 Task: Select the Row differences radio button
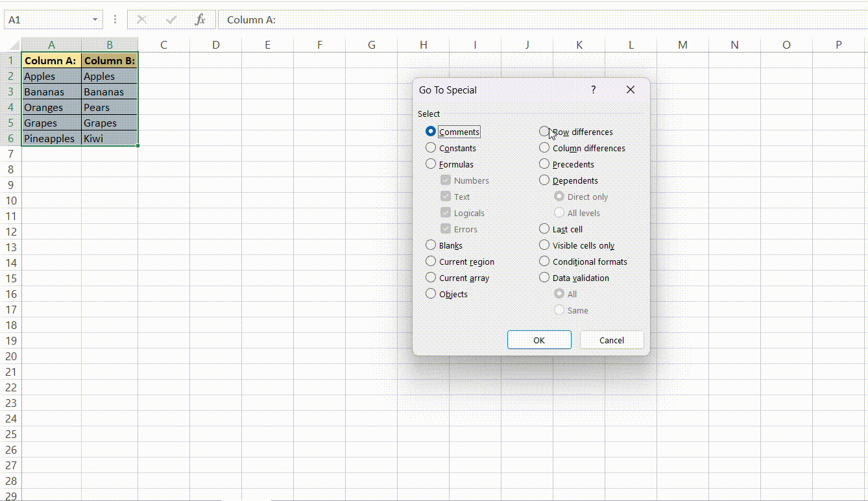pos(544,131)
